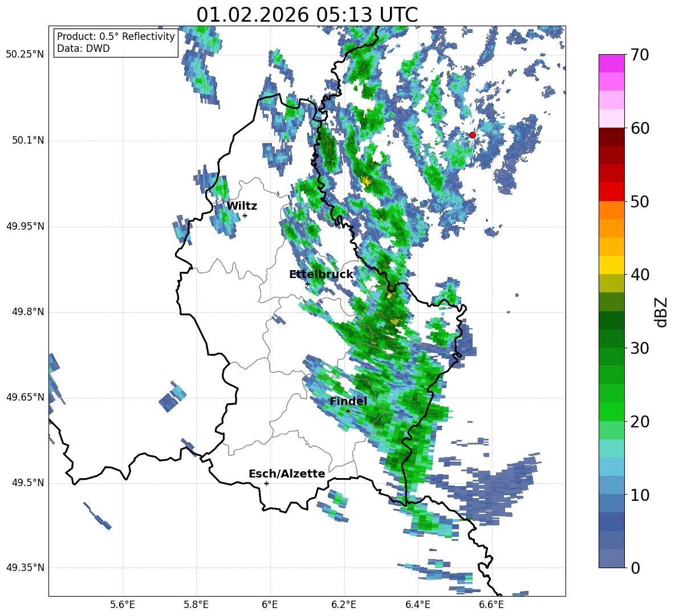Click the 6.4°E longitude label
The height and width of the screenshot is (616, 675).
[x=417, y=605]
